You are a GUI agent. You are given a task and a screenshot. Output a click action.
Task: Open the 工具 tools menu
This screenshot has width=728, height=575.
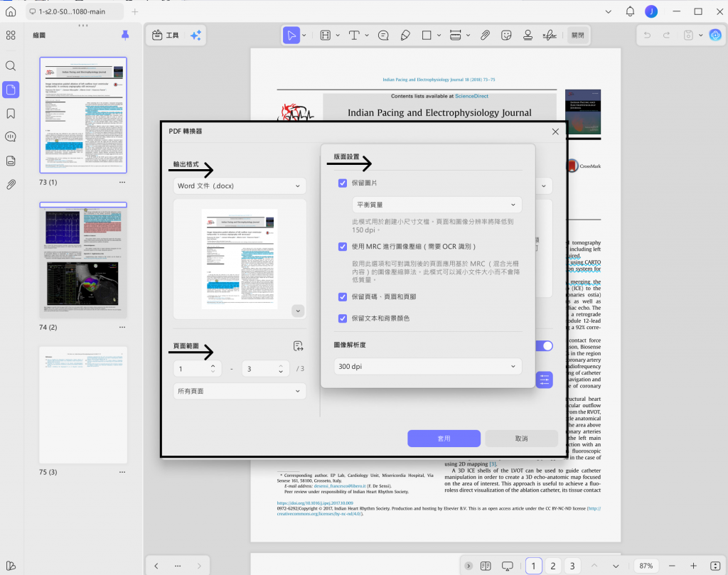(x=165, y=36)
